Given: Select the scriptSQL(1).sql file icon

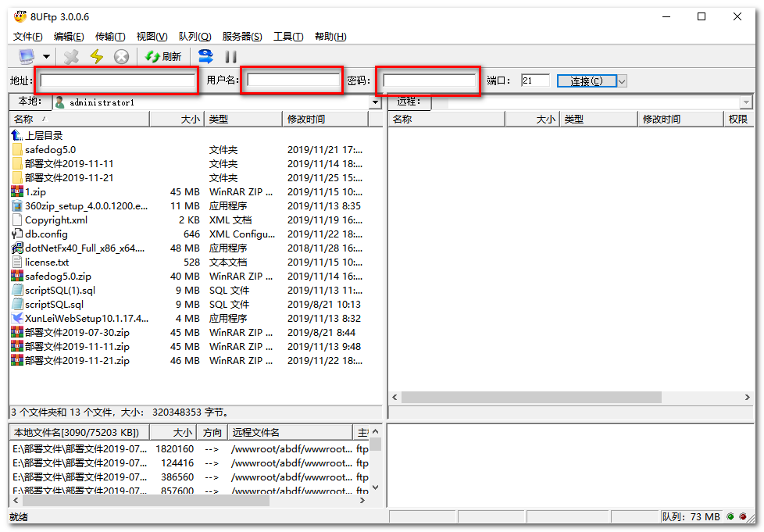Looking at the screenshot, I should (17, 291).
